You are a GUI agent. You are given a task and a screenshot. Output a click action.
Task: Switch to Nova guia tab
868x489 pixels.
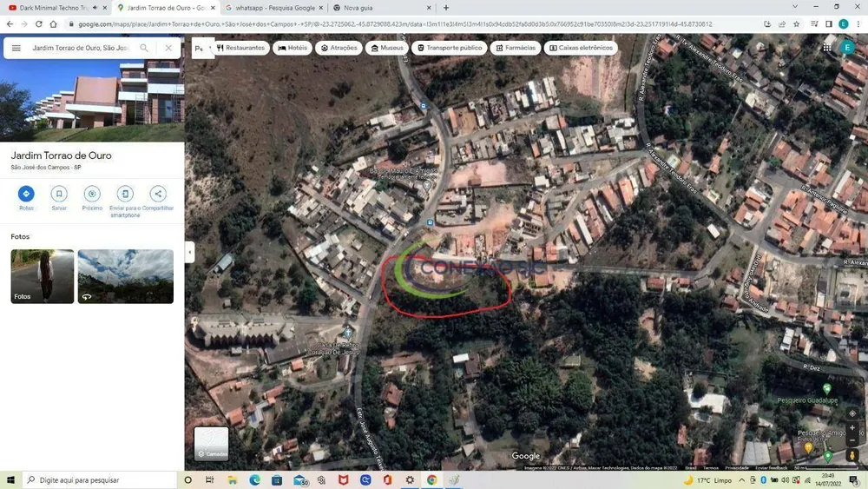pyautogui.click(x=381, y=8)
